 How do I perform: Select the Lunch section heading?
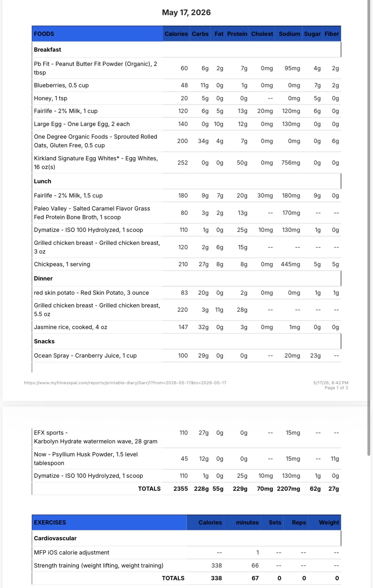[43, 181]
